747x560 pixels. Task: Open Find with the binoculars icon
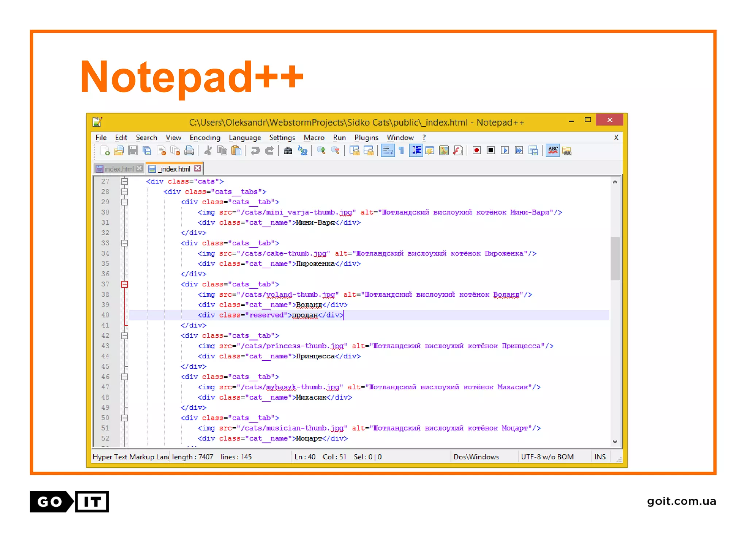pyautogui.click(x=288, y=151)
